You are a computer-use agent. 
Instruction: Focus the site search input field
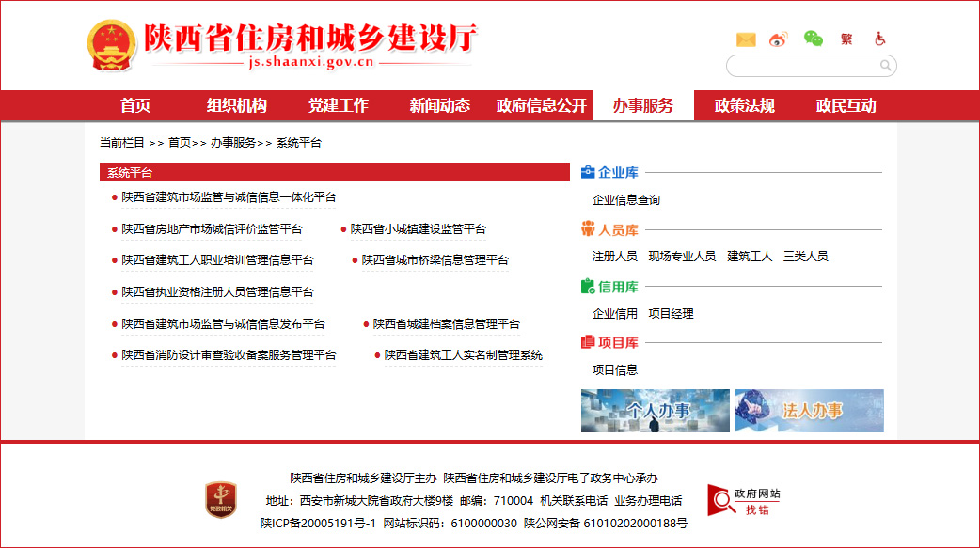[802, 66]
